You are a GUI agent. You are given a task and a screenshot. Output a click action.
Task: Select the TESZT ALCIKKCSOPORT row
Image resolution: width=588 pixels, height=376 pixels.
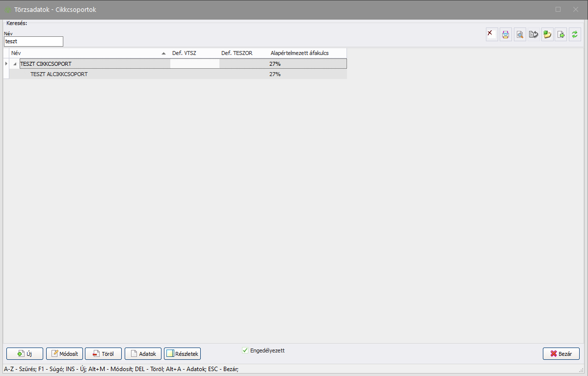pyautogui.click(x=59, y=74)
